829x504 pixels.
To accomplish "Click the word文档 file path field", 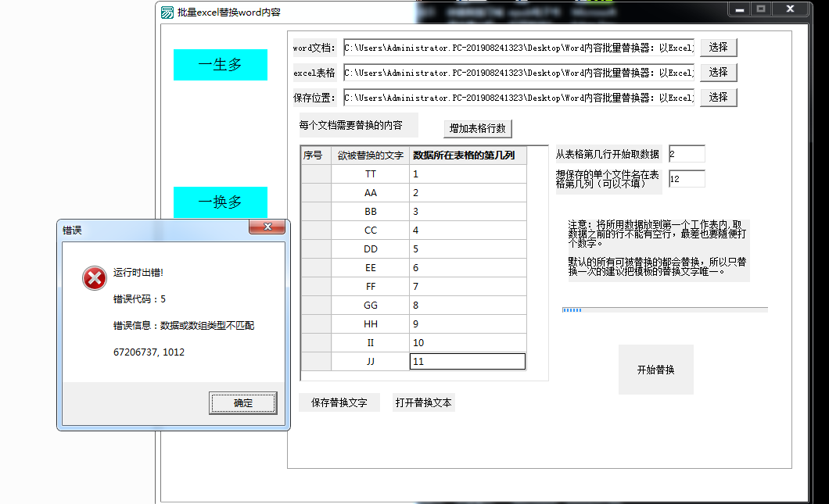I will coord(518,48).
